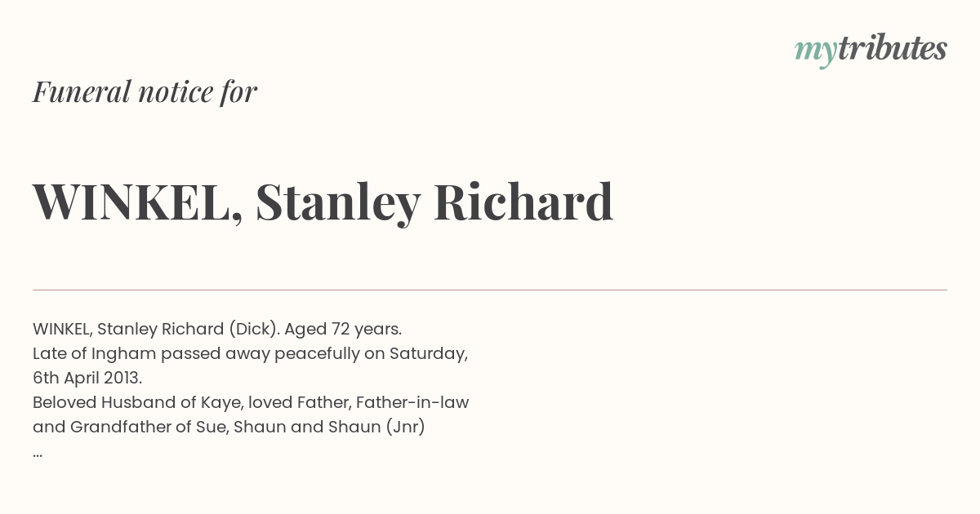Click the 'Grandfather of Sue, Shaun' line
Screen dimensions: 980x514
point(229,428)
